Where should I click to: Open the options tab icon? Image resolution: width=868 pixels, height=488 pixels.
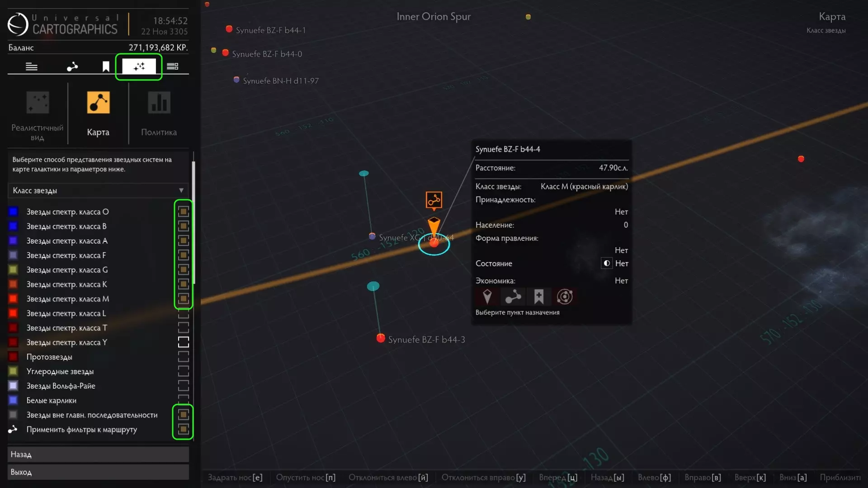pos(172,67)
